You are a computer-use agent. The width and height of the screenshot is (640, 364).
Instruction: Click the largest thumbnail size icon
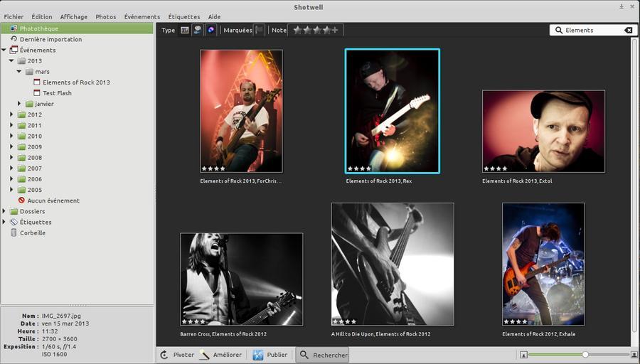(634, 355)
